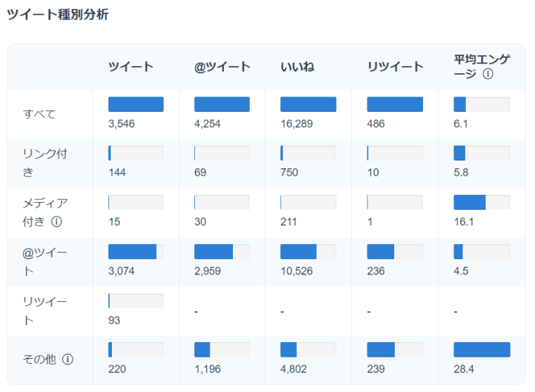The height and width of the screenshot is (392, 535).
Task: Click the ツイート種別分析 heading
Action: click(x=58, y=14)
